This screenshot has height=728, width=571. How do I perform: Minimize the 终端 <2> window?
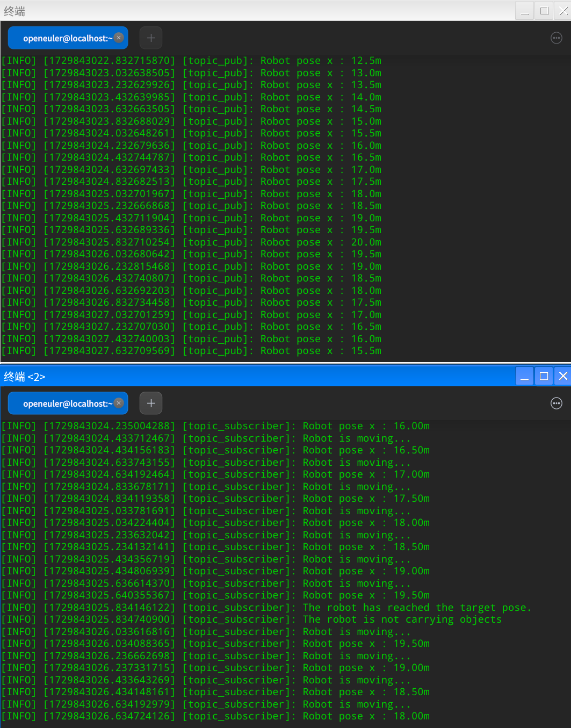(x=525, y=376)
